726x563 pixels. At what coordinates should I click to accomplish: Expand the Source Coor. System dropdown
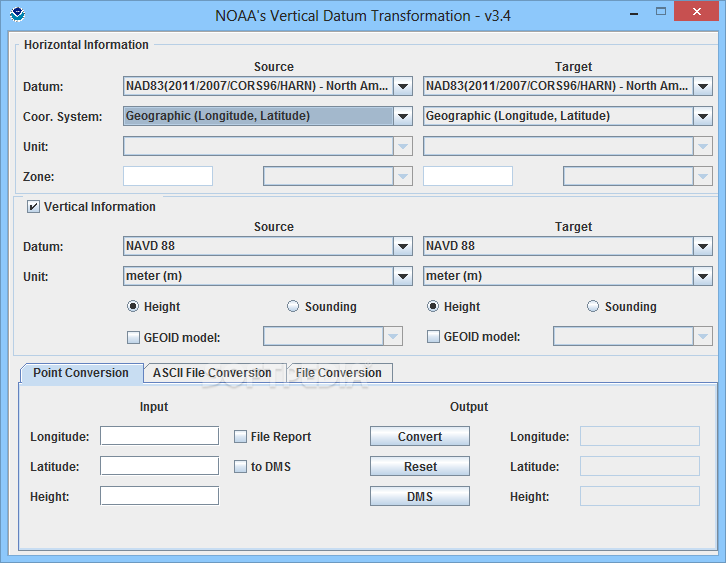[268, 116]
